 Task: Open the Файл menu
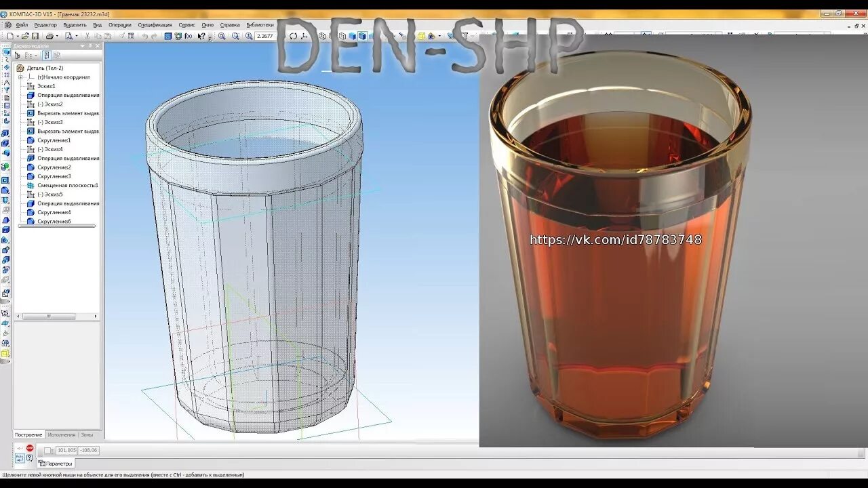pyautogui.click(x=22, y=24)
